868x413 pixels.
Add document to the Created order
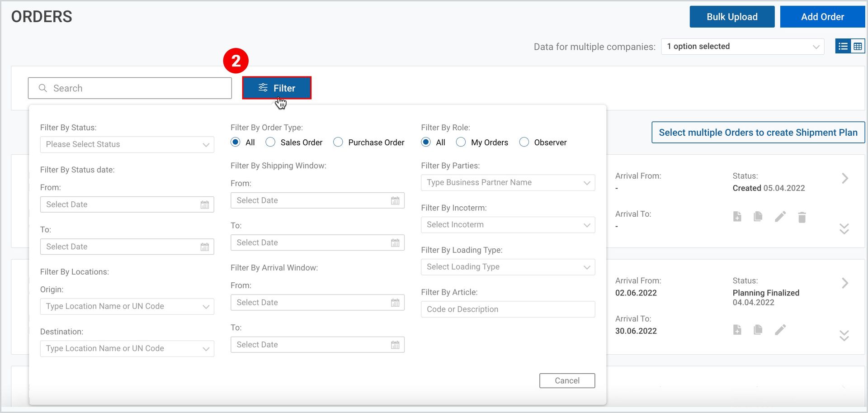(x=737, y=217)
